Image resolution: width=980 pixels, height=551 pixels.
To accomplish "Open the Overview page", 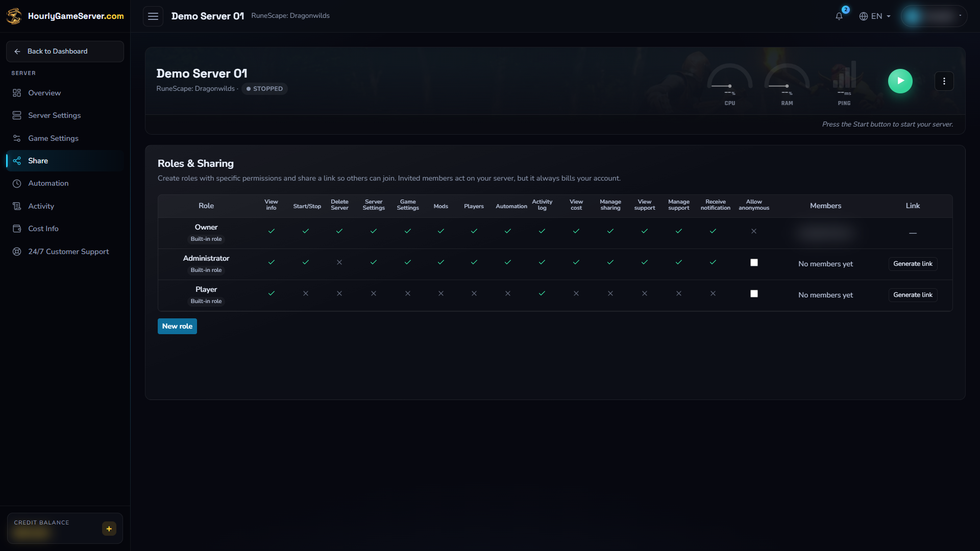I will (65, 93).
